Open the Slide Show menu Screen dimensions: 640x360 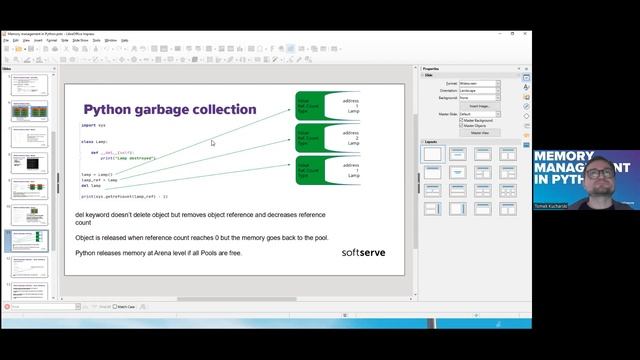[x=80, y=40]
